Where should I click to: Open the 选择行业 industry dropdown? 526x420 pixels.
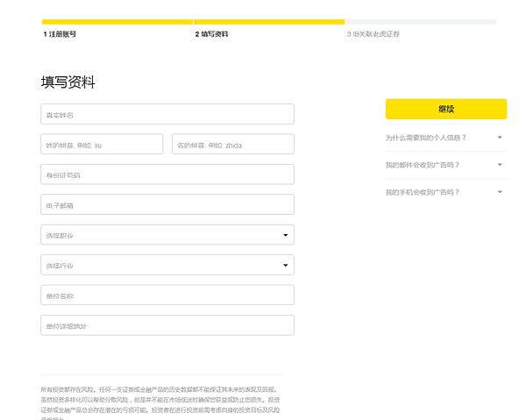click(x=167, y=265)
